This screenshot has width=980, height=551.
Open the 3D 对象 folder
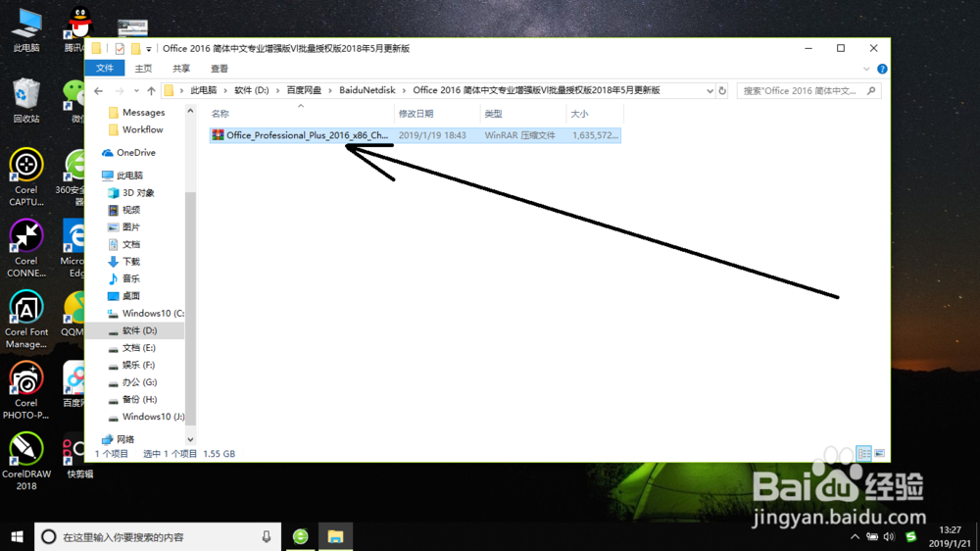click(131, 192)
